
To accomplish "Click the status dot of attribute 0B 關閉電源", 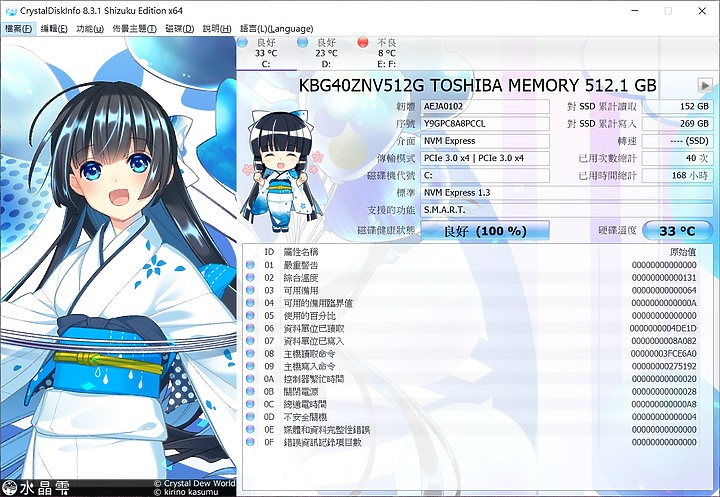I will coord(250,391).
